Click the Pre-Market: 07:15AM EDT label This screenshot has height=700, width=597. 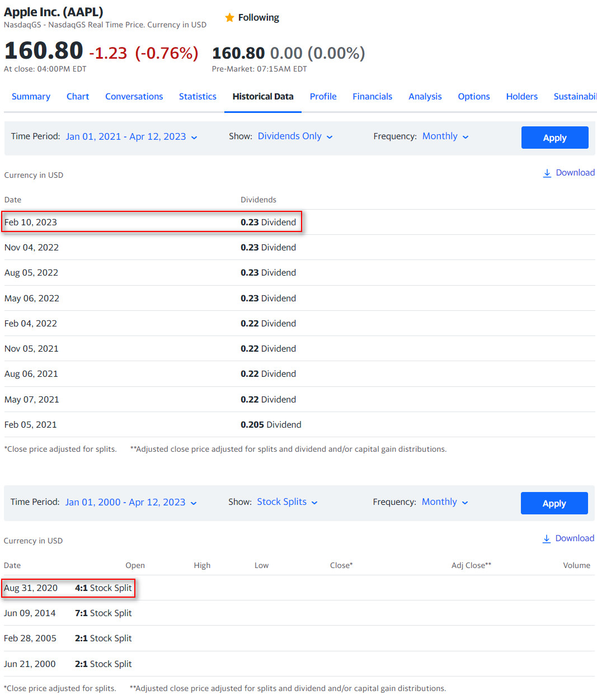[259, 69]
